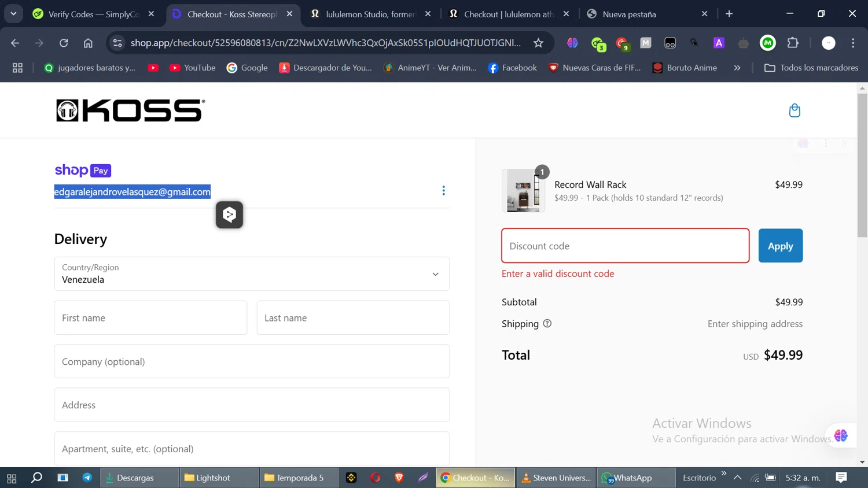868x488 pixels.
Task: Click the address bar URL
Action: tap(325, 43)
